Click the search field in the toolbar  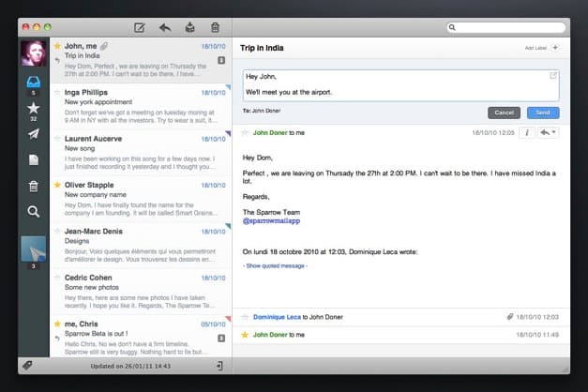point(505,27)
